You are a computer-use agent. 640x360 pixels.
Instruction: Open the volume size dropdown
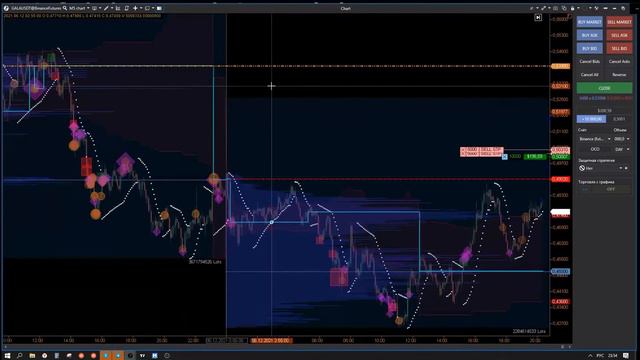tap(622, 139)
